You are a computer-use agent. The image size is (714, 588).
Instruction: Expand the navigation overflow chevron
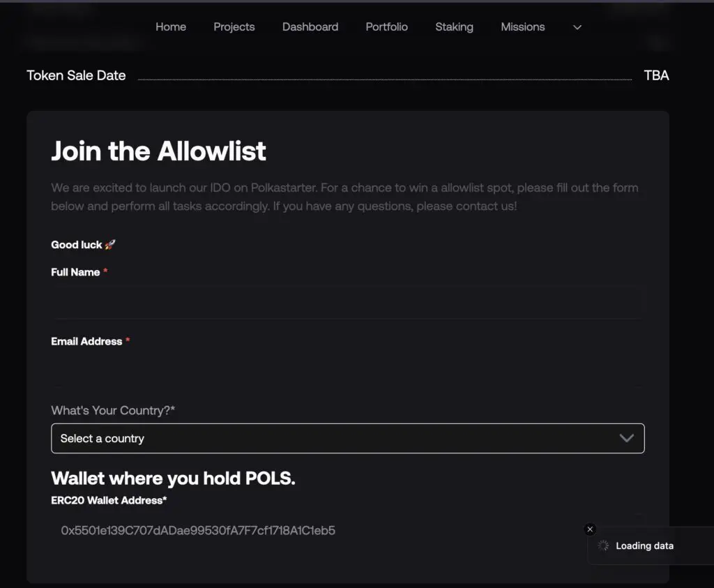coord(577,27)
